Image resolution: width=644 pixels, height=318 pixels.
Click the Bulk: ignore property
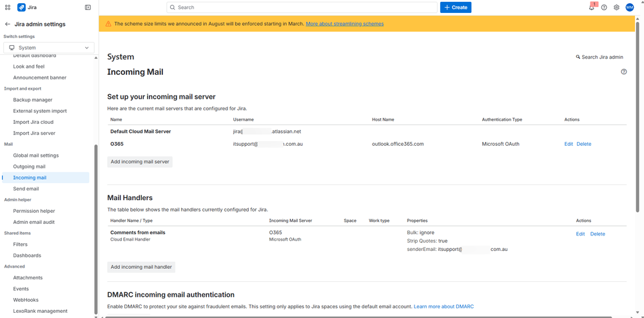420,233
